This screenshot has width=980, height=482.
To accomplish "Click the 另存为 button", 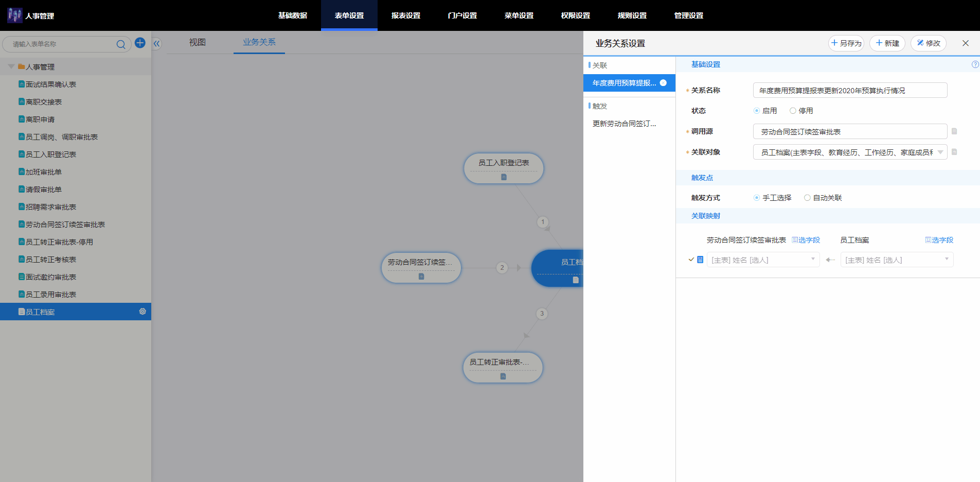I will tap(846, 43).
